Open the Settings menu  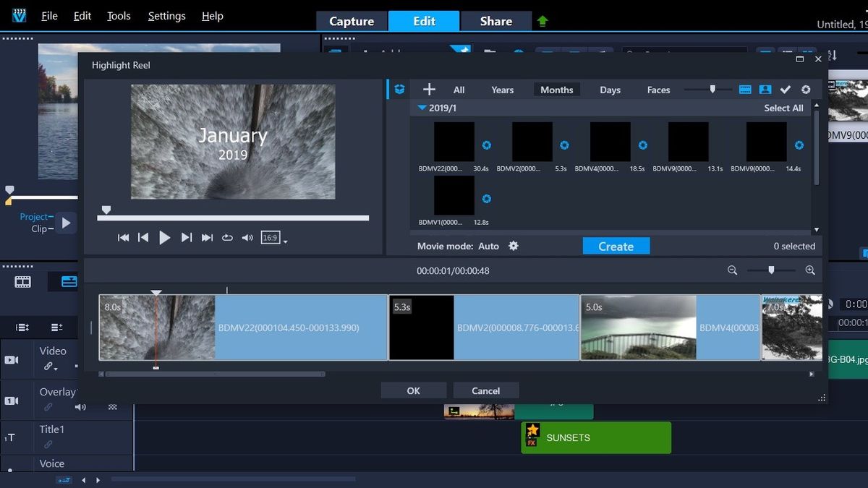coord(166,15)
